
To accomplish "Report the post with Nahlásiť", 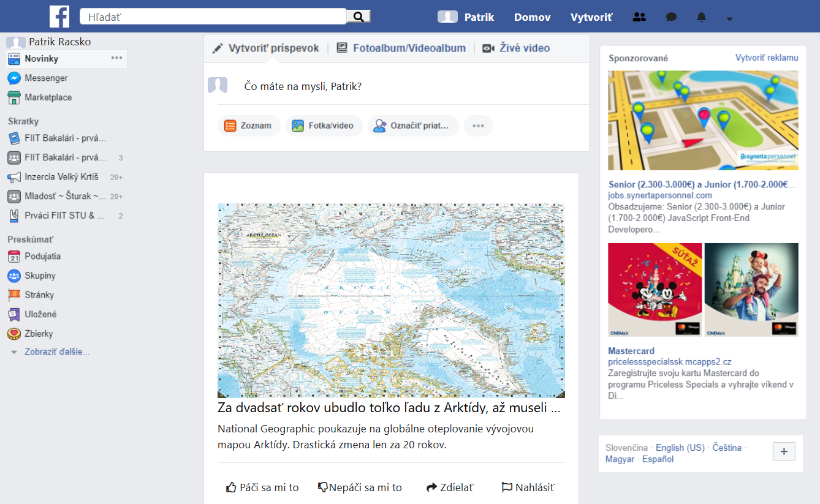I will [x=528, y=487].
